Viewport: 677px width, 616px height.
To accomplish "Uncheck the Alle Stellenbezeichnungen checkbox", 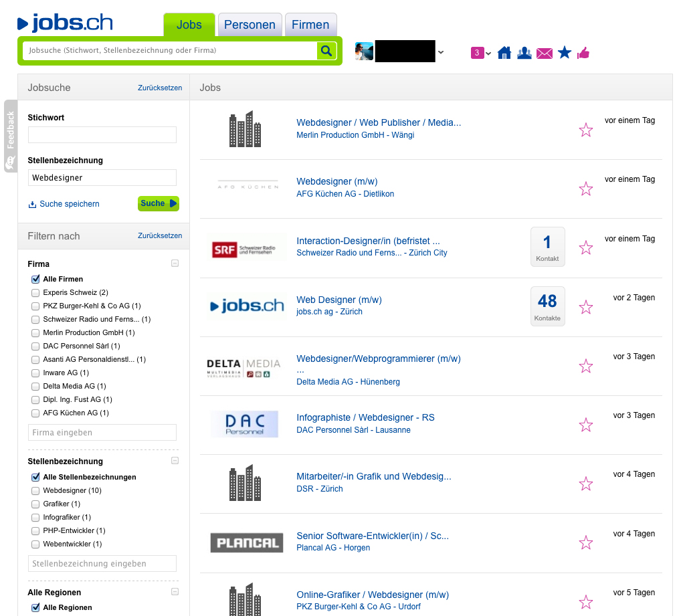I will click(35, 477).
